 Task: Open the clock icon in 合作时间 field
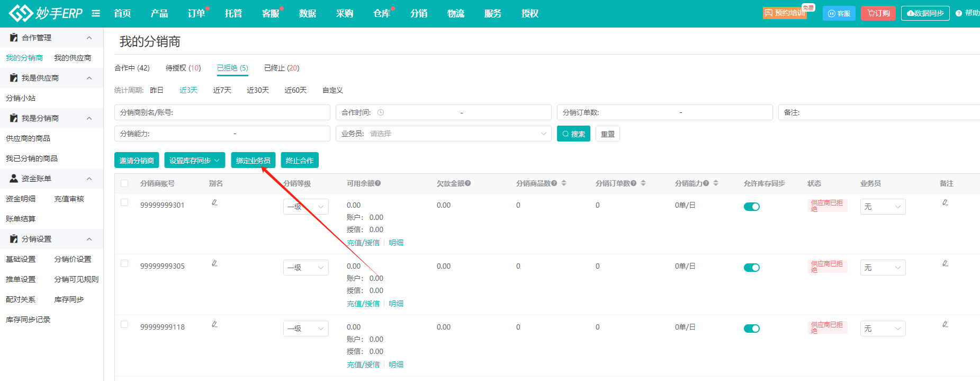click(381, 112)
